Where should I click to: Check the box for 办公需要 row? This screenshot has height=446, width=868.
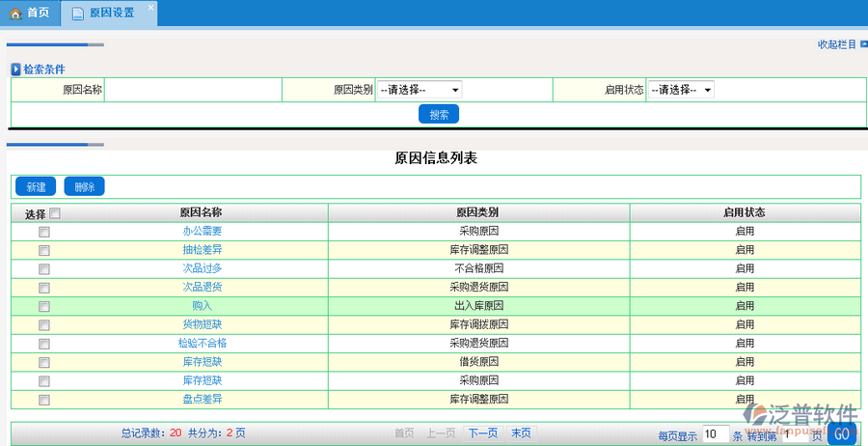coord(43,233)
